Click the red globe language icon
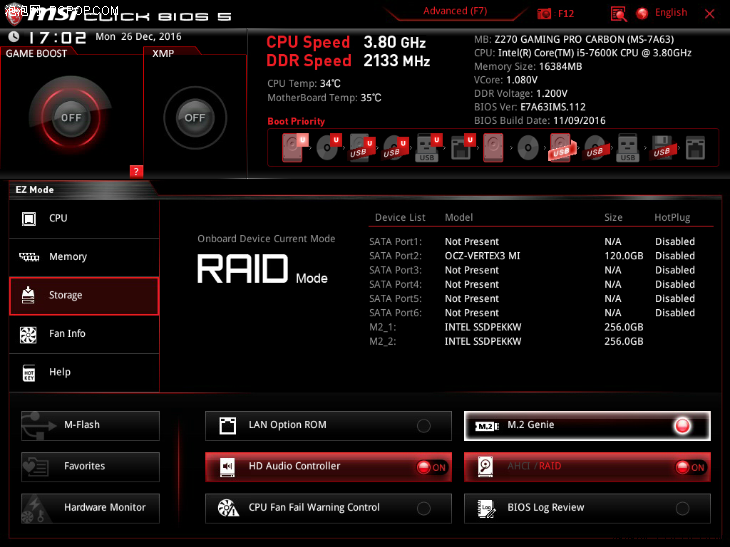Image resolution: width=730 pixels, height=547 pixels. pos(642,14)
